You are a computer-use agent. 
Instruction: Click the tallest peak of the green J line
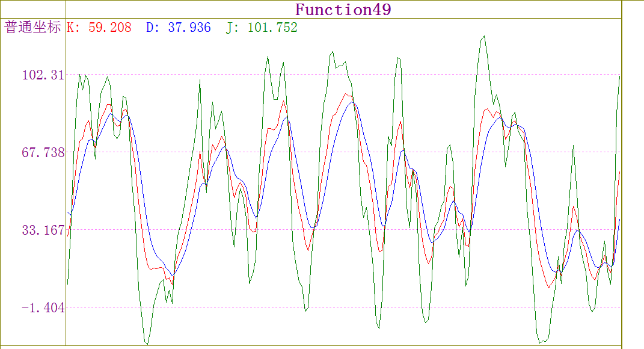coord(484,37)
